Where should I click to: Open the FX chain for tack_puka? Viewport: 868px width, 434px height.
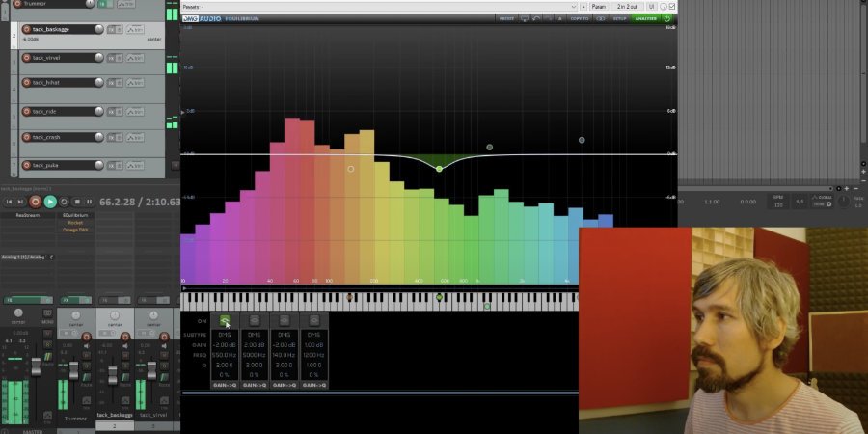[x=111, y=165]
